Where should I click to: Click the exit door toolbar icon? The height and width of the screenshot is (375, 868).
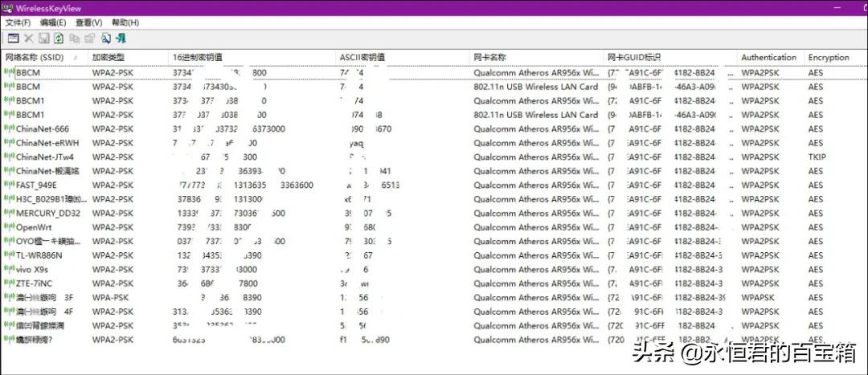(x=121, y=39)
